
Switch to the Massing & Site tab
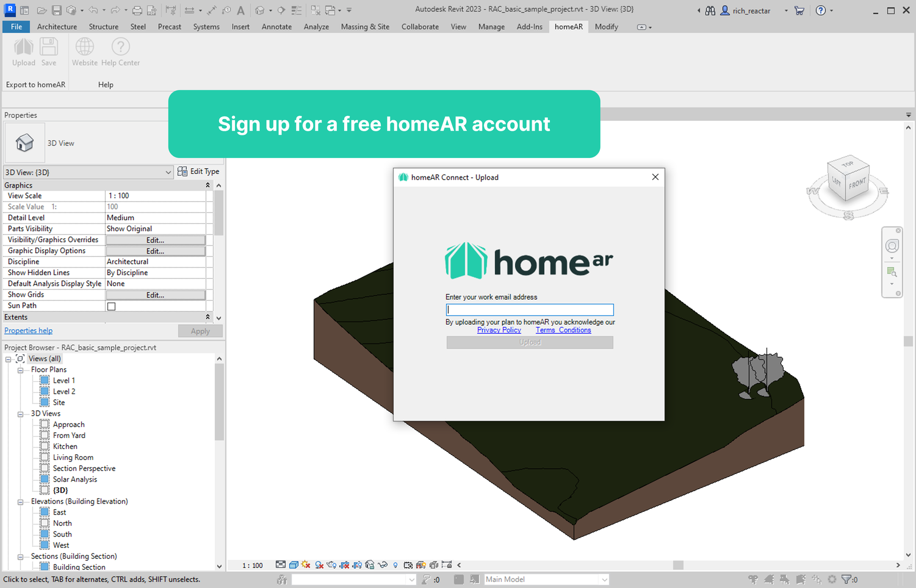(365, 27)
